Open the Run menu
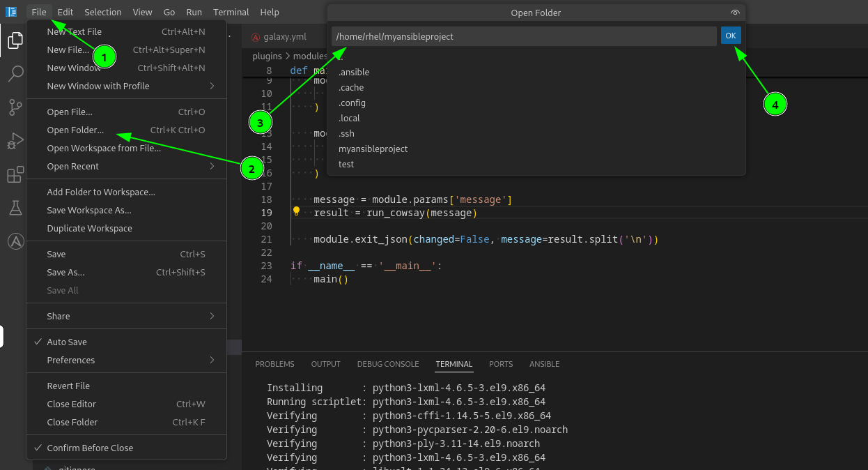868x470 pixels. (194, 12)
